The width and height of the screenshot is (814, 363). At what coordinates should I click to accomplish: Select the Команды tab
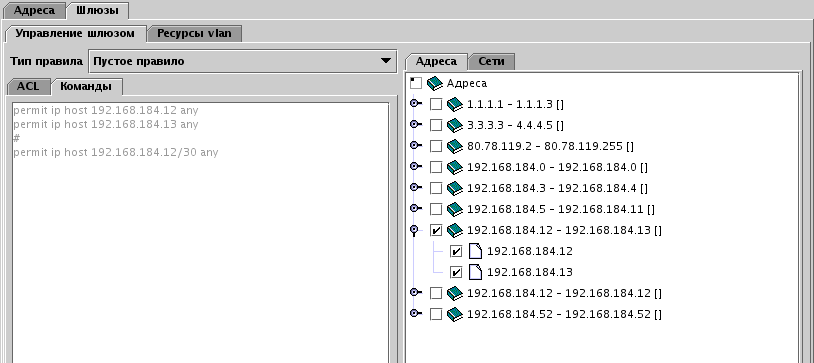coord(86,86)
